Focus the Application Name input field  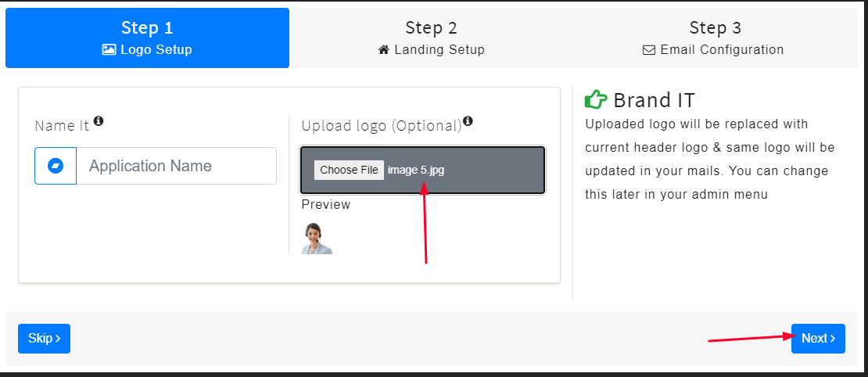tap(176, 166)
